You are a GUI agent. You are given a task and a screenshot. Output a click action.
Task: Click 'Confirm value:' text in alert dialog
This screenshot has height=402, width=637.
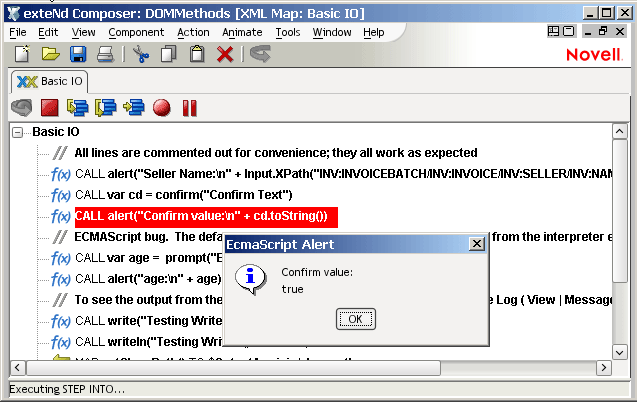click(317, 272)
